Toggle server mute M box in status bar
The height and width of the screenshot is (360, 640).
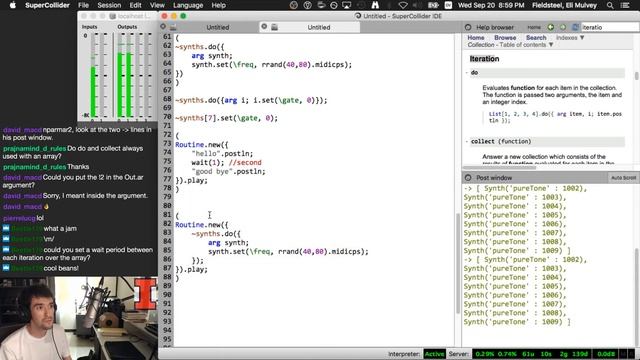[x=623, y=354]
